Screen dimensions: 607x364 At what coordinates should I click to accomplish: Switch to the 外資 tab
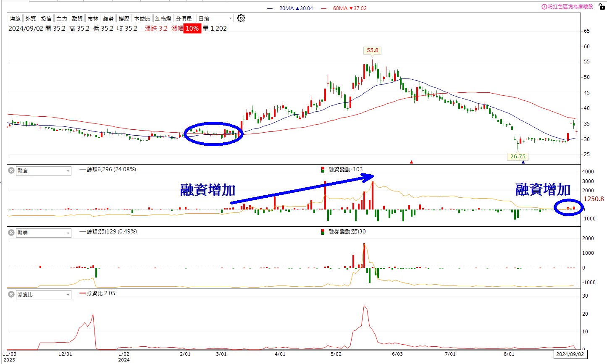(30, 18)
